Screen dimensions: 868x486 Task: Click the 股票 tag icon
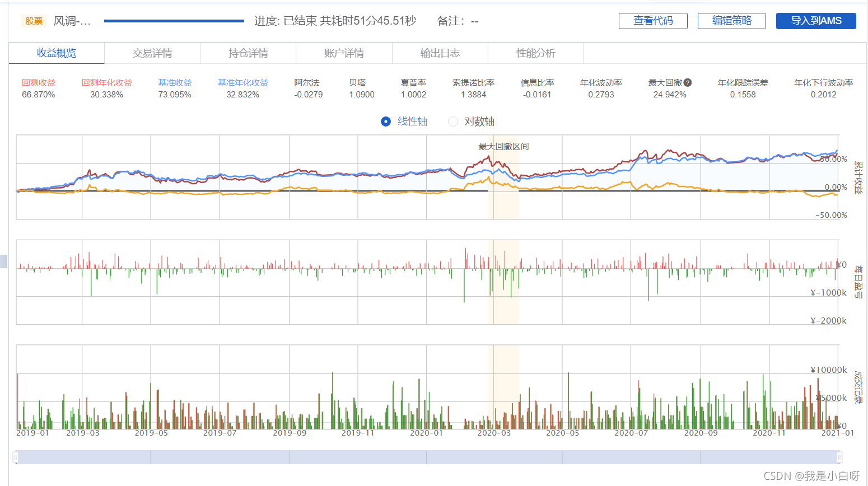[x=34, y=21]
